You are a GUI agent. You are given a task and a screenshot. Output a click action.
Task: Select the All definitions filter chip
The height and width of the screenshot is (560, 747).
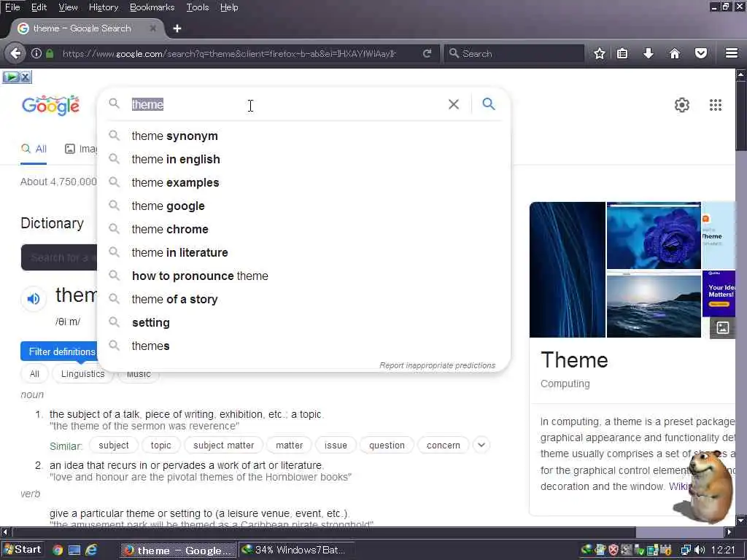(x=34, y=374)
